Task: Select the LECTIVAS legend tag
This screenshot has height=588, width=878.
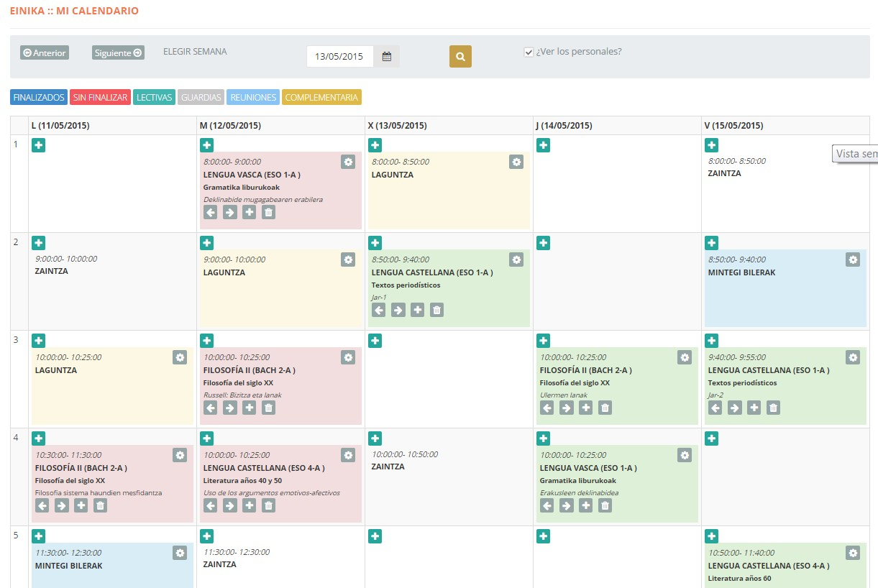Action: pos(154,97)
